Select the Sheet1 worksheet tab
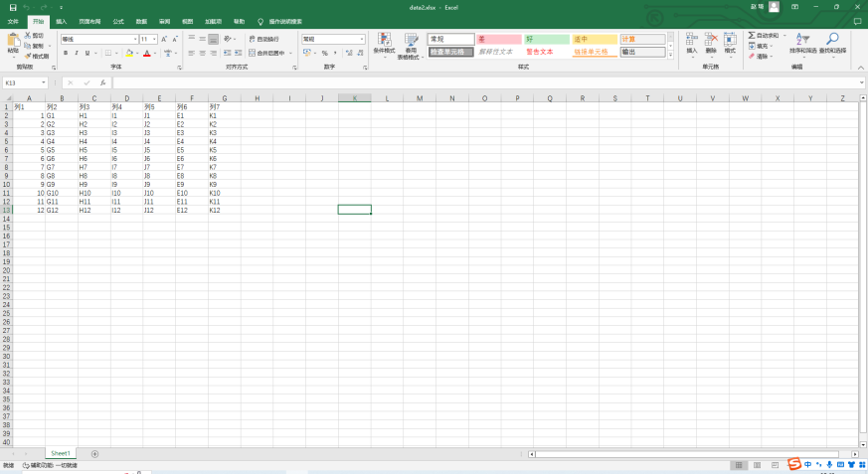 pos(61,453)
